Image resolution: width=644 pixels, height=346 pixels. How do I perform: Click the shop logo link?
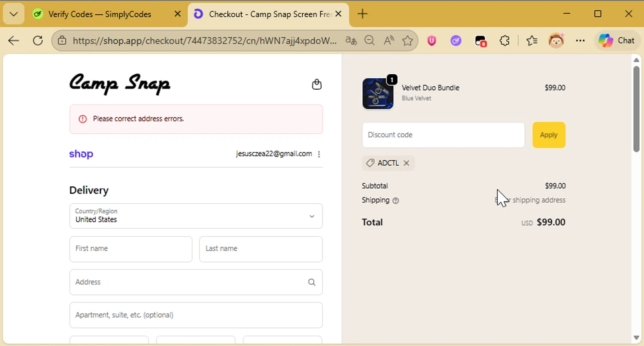81,154
